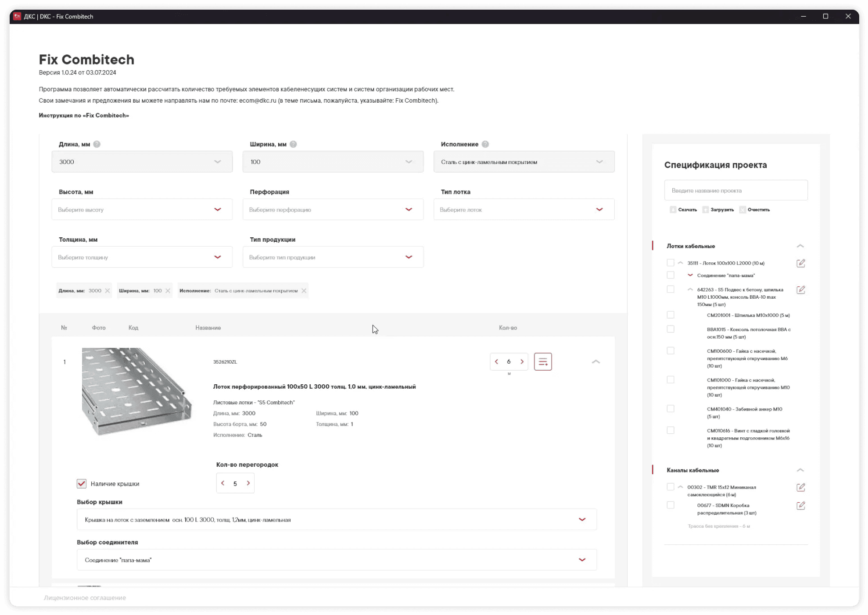Edit the 00677 SDMN Коробка entry

pos(800,506)
